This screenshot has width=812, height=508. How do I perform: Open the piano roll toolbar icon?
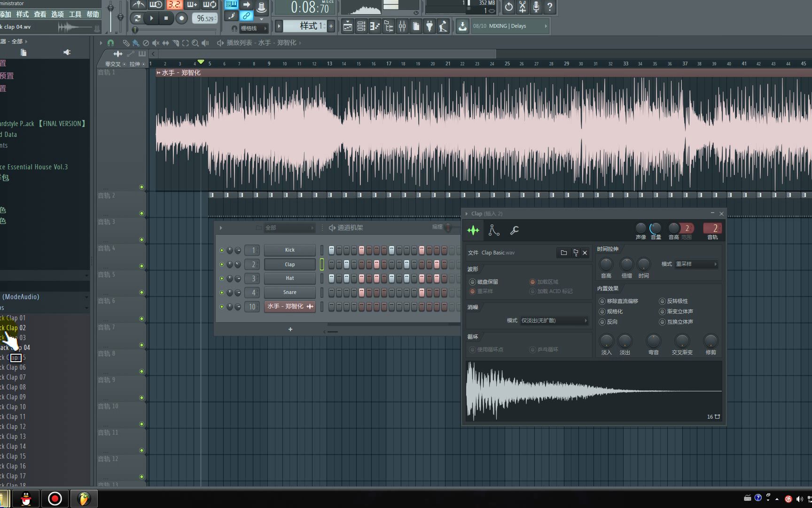click(375, 26)
